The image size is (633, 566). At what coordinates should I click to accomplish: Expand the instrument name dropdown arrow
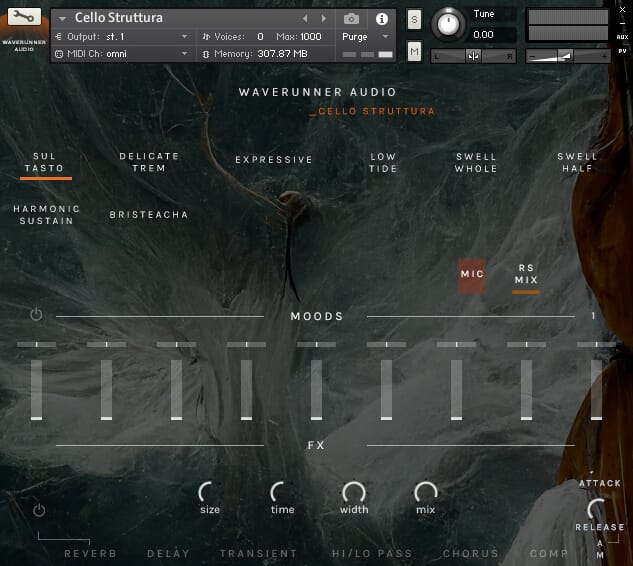click(62, 19)
